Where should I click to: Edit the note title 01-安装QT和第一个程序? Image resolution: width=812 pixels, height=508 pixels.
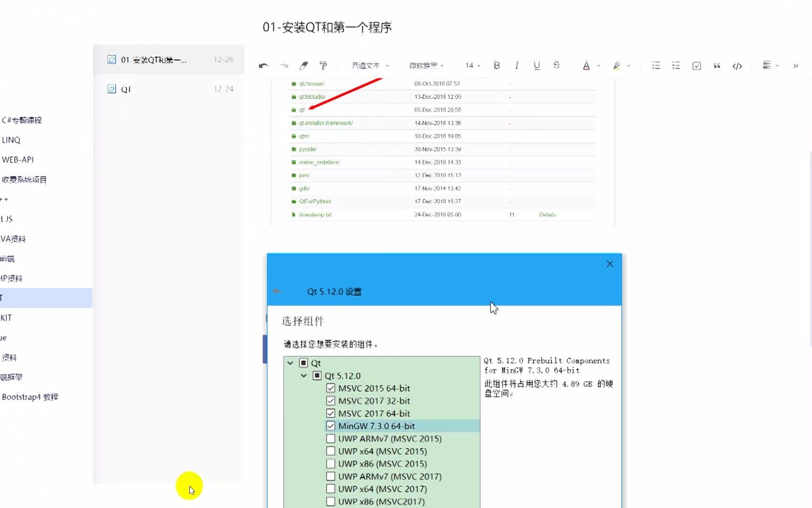click(x=327, y=27)
